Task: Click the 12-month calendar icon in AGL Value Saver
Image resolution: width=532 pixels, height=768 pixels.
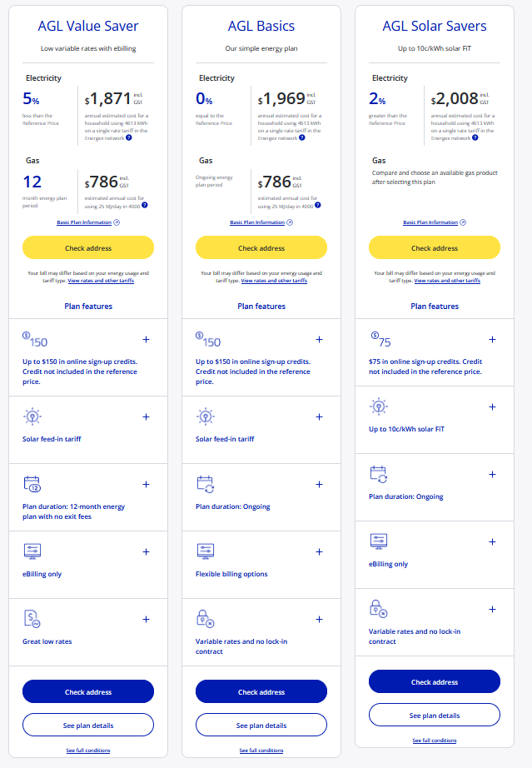Action: pyautogui.click(x=32, y=484)
